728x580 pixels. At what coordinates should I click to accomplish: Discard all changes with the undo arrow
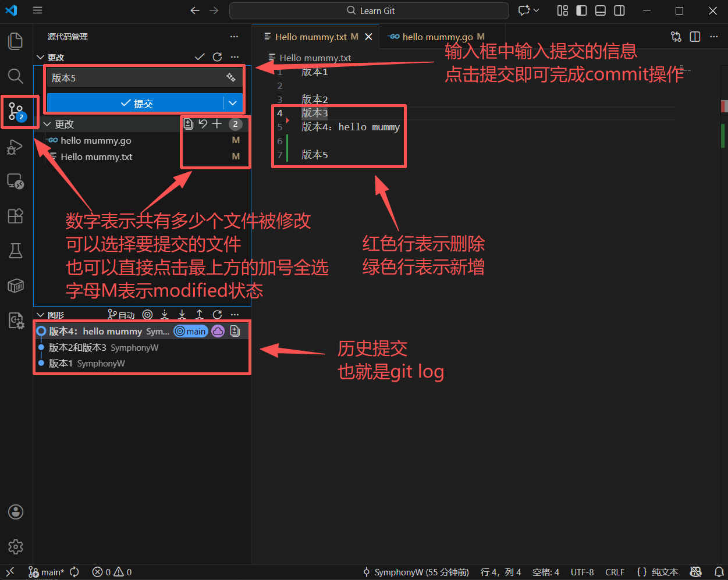coord(203,123)
